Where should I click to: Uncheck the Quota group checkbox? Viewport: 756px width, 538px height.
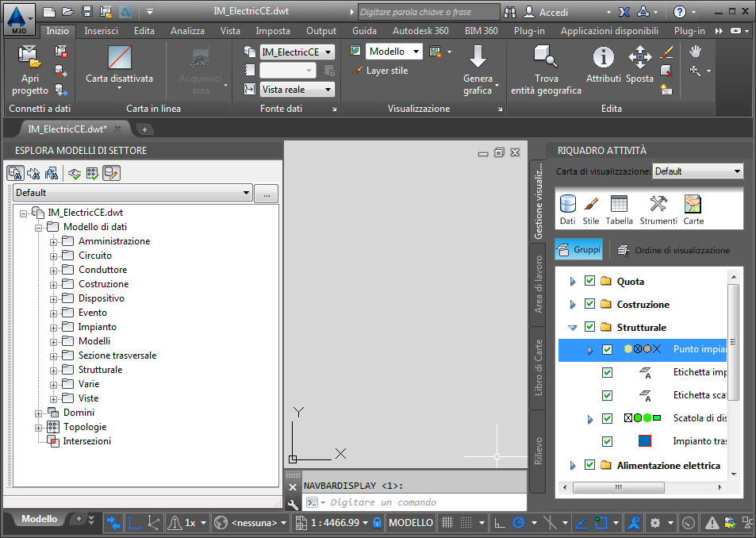tap(589, 281)
